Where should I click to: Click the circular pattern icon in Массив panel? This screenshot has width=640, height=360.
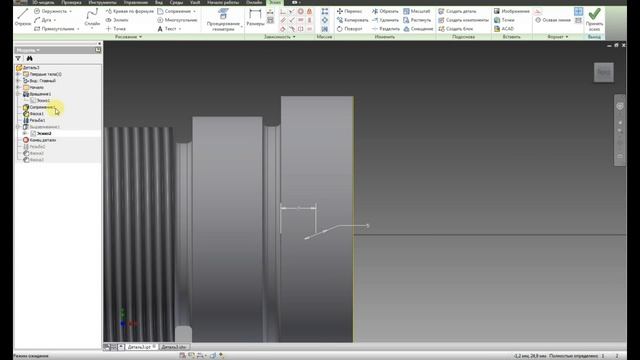tap(324, 20)
